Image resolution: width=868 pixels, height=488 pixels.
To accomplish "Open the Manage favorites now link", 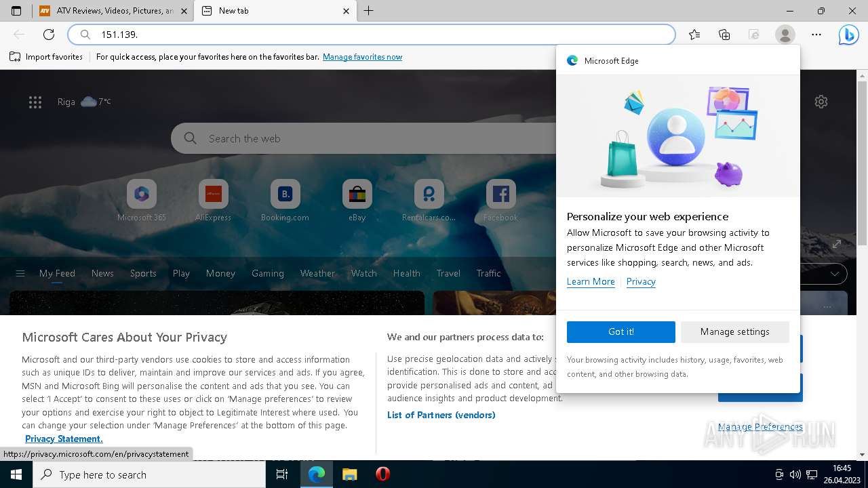I will pyautogui.click(x=362, y=57).
